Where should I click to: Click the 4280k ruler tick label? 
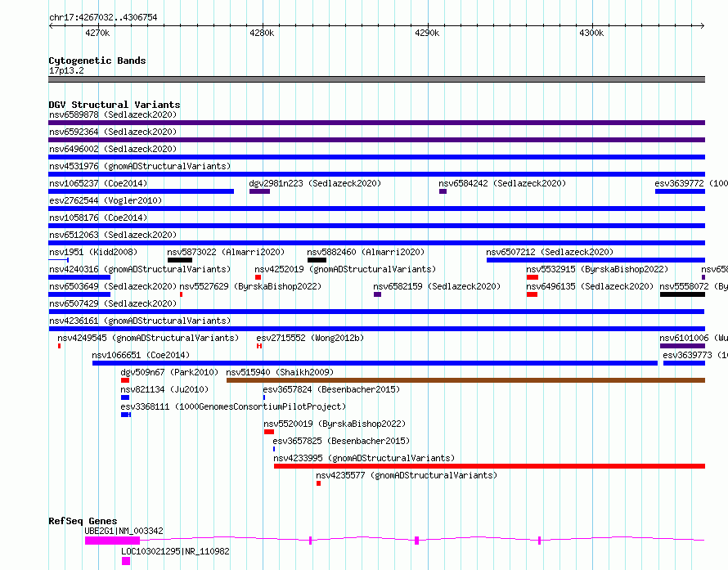(x=262, y=33)
